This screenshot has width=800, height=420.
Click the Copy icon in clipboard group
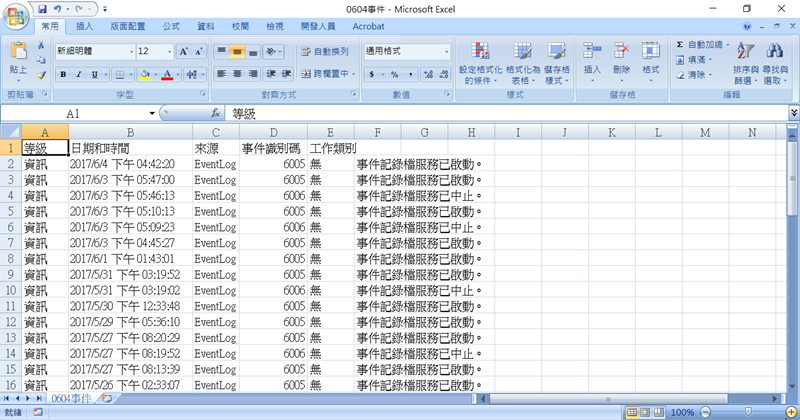click(41, 60)
